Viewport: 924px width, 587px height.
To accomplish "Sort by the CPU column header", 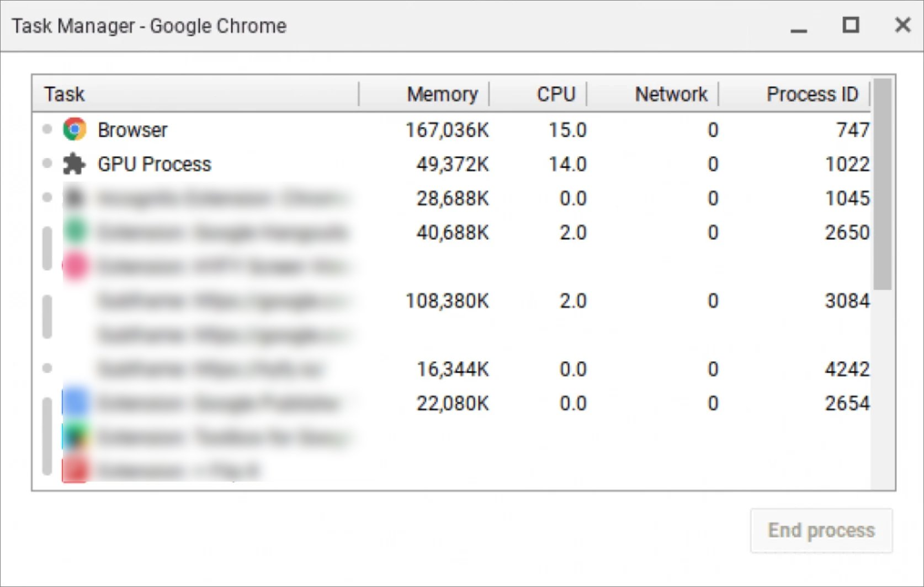I will [538, 94].
